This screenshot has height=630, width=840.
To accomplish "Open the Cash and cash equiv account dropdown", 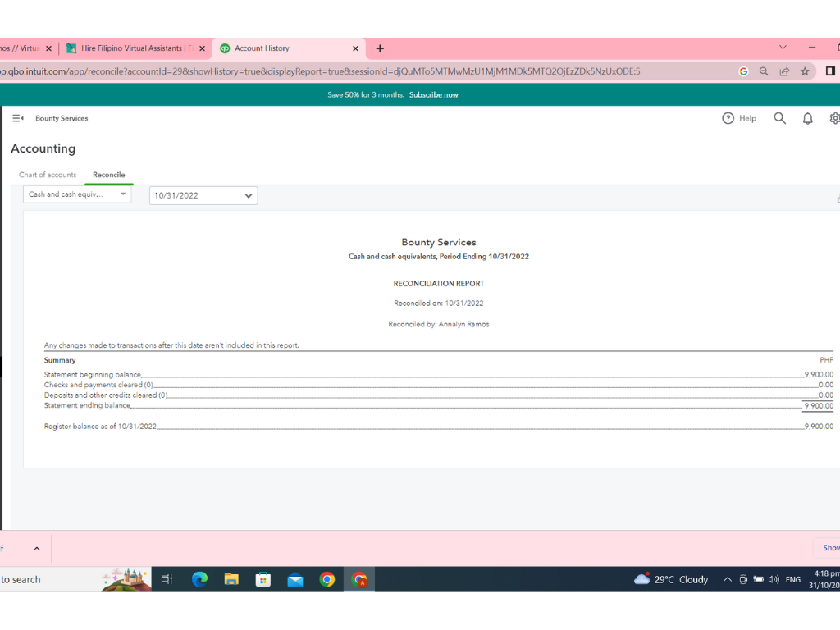I will point(77,194).
